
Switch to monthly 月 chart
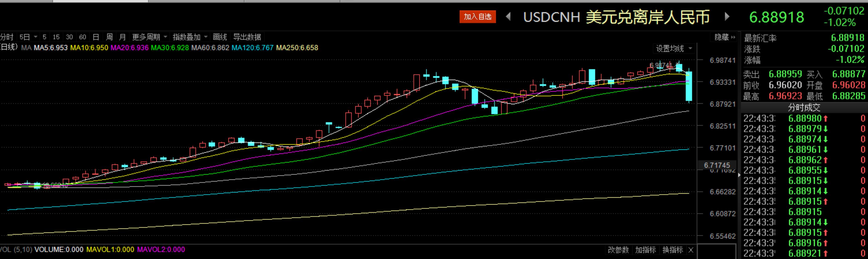(122, 37)
